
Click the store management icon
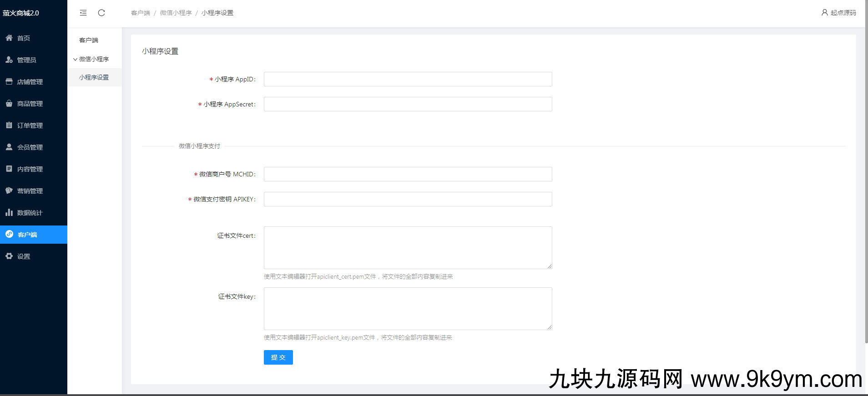pos(9,82)
